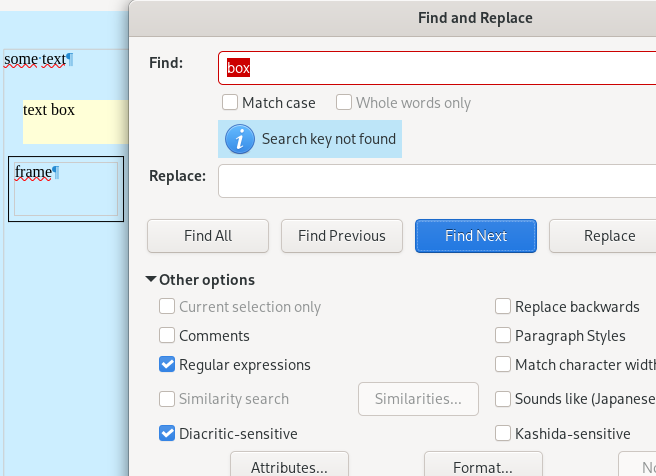Screen dimensions: 656x476
Task: Enable Sounds like (Japanese) checkbox
Action: click(503, 399)
